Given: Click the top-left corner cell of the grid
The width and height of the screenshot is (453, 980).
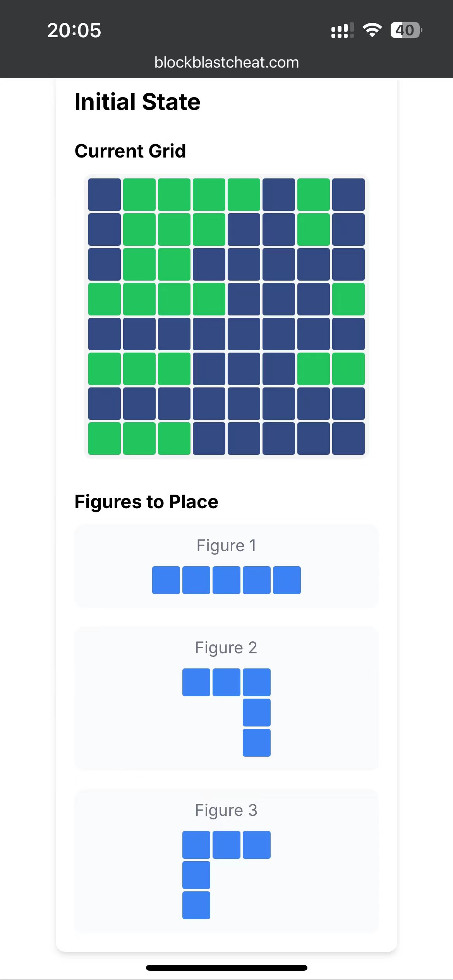Looking at the screenshot, I should pyautogui.click(x=105, y=195).
